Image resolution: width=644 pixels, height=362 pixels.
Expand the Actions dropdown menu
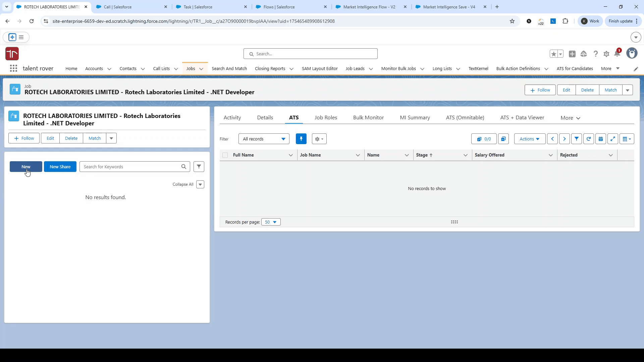529,139
